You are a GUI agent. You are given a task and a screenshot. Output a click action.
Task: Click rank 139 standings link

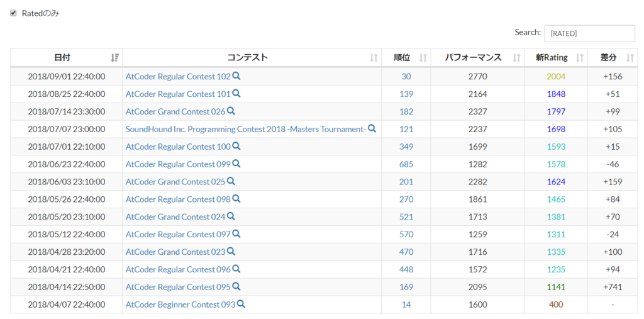(x=406, y=94)
